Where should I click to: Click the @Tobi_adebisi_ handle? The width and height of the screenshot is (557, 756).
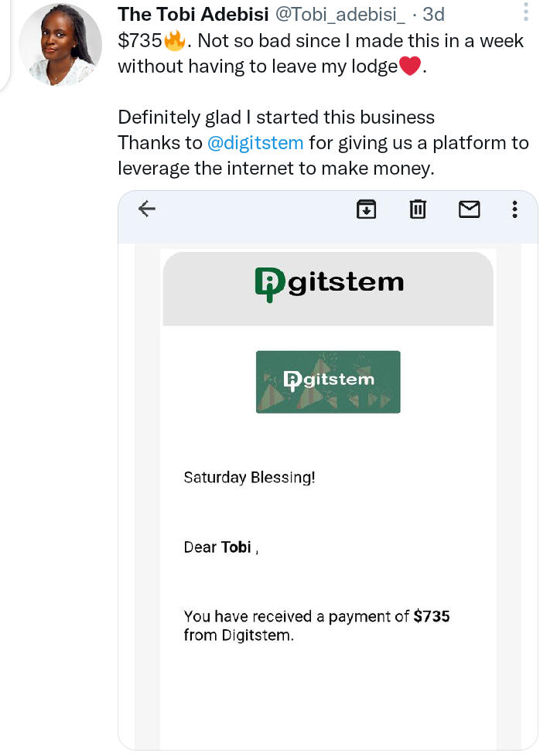coord(341,15)
